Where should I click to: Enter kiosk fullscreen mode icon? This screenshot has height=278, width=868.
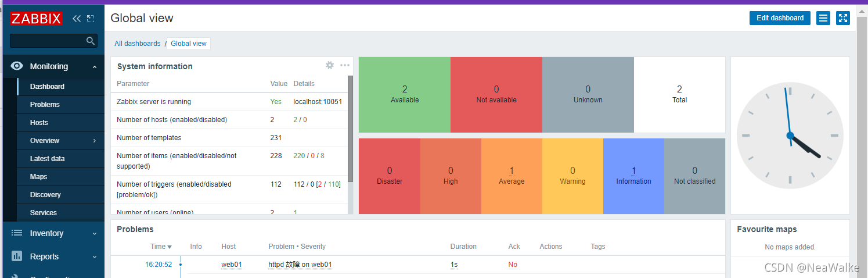[x=843, y=18]
